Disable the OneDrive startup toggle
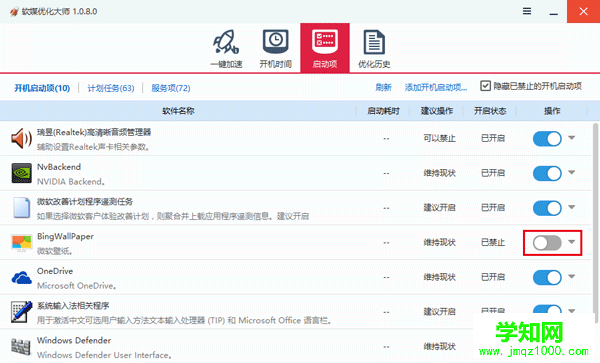The width and height of the screenshot is (600, 363). point(547,277)
